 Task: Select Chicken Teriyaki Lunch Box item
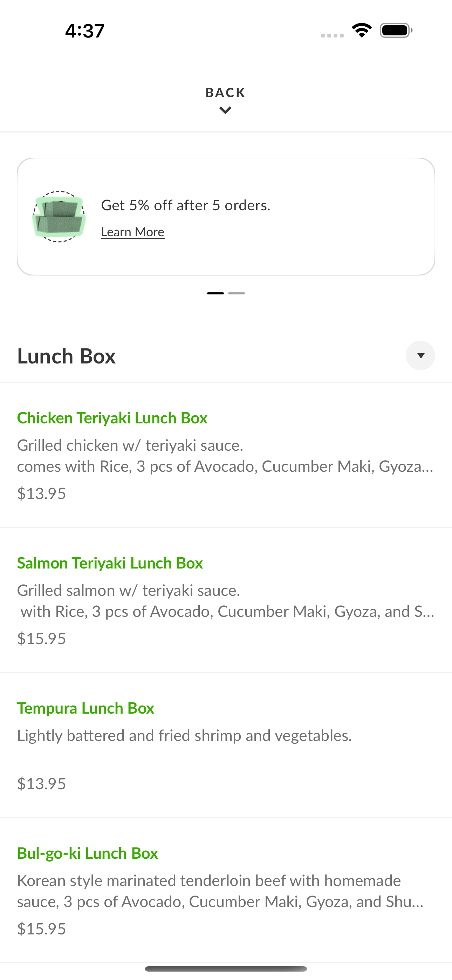click(x=226, y=455)
